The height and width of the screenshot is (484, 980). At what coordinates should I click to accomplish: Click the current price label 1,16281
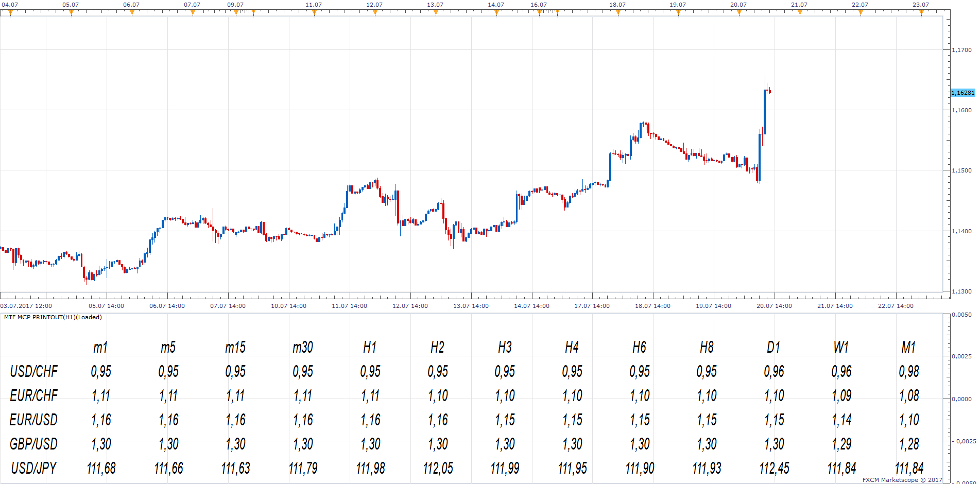(x=962, y=93)
